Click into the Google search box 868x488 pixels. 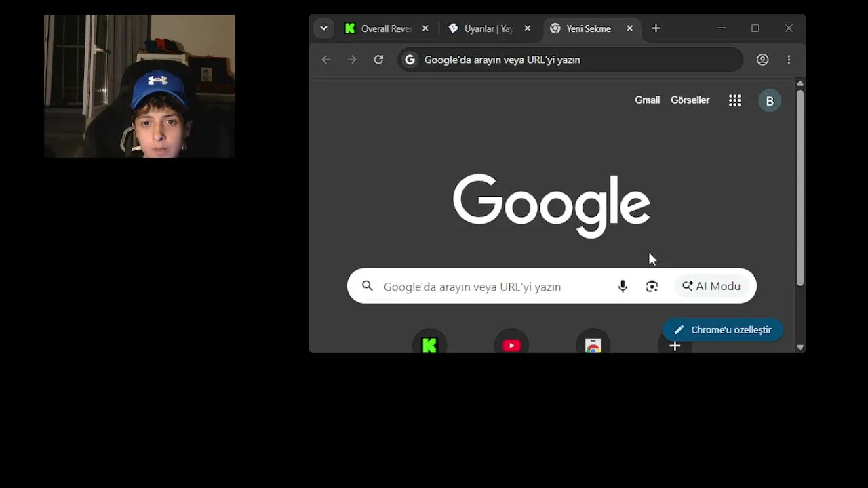coord(551,286)
